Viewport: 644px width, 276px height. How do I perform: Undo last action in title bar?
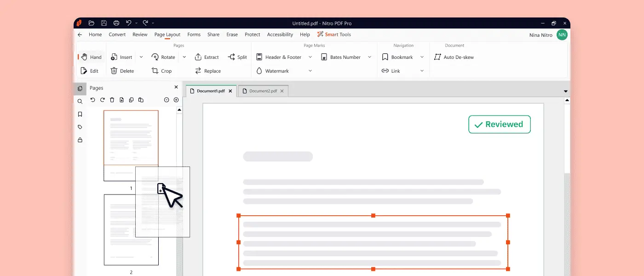[129, 23]
